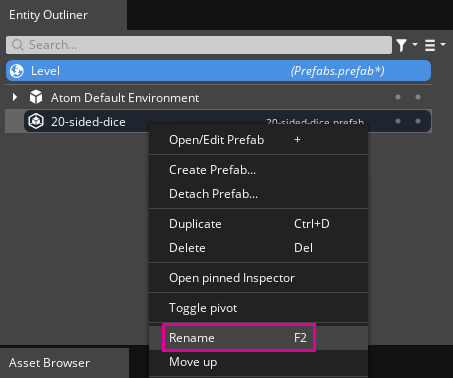Screen dimensions: 453x378
Task: Click the search magnifier icon
Action: click(x=18, y=45)
